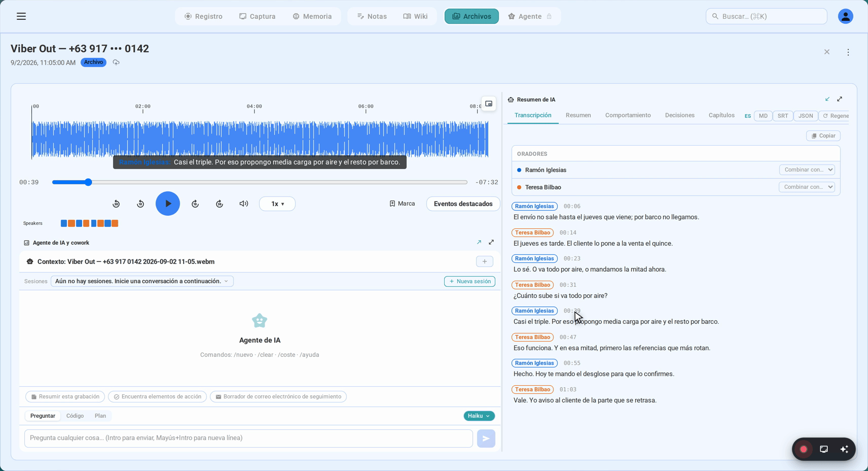Jump to timestamp 00:23
This screenshot has width=868, height=471.
pyautogui.click(x=572, y=258)
